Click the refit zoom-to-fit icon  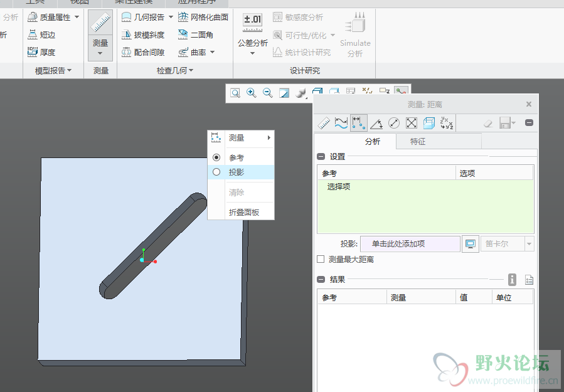pyautogui.click(x=235, y=93)
